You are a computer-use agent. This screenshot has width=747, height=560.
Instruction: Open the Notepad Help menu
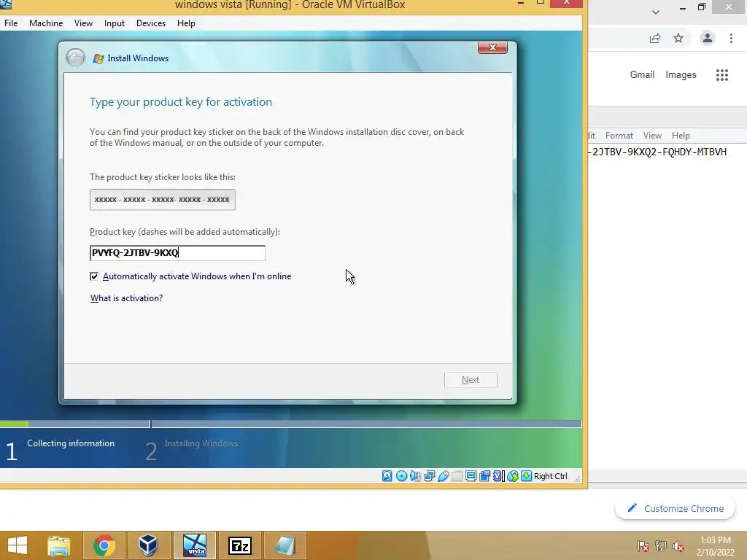tap(681, 135)
